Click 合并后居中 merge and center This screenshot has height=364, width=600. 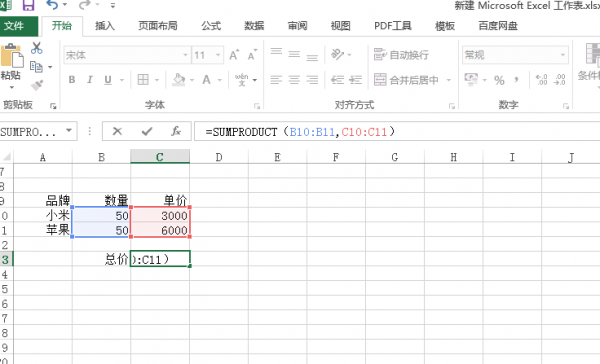point(406,80)
